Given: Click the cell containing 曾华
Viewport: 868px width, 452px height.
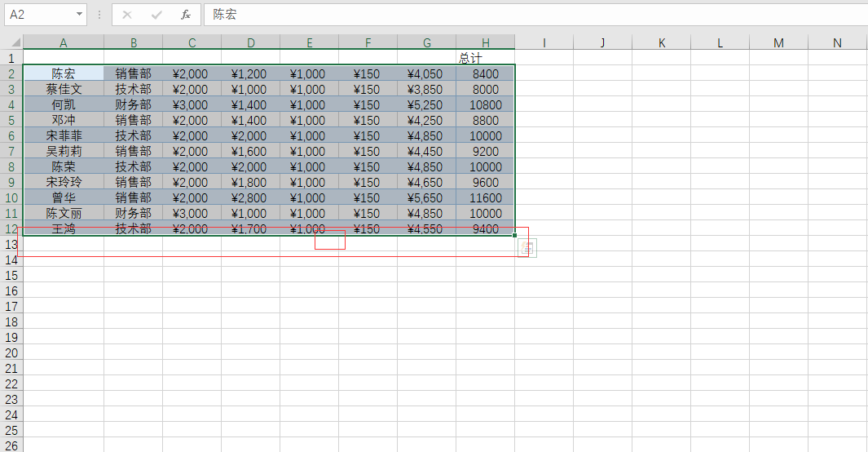Looking at the screenshot, I should pos(64,197).
